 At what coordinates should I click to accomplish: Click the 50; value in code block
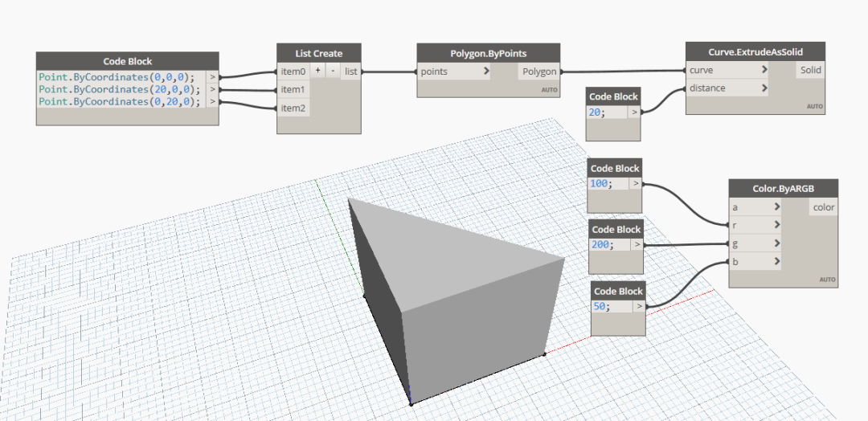(x=604, y=306)
